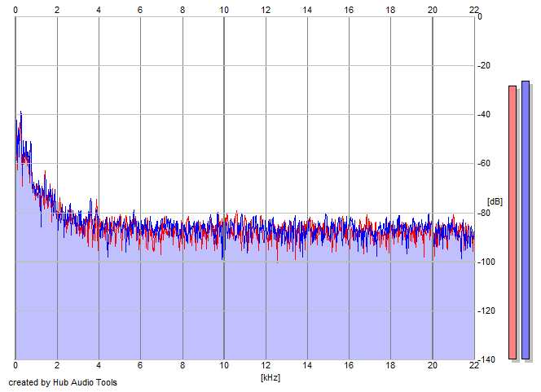Click the -80 label on the dB scale
This screenshot has width=541, height=392.
(484, 213)
